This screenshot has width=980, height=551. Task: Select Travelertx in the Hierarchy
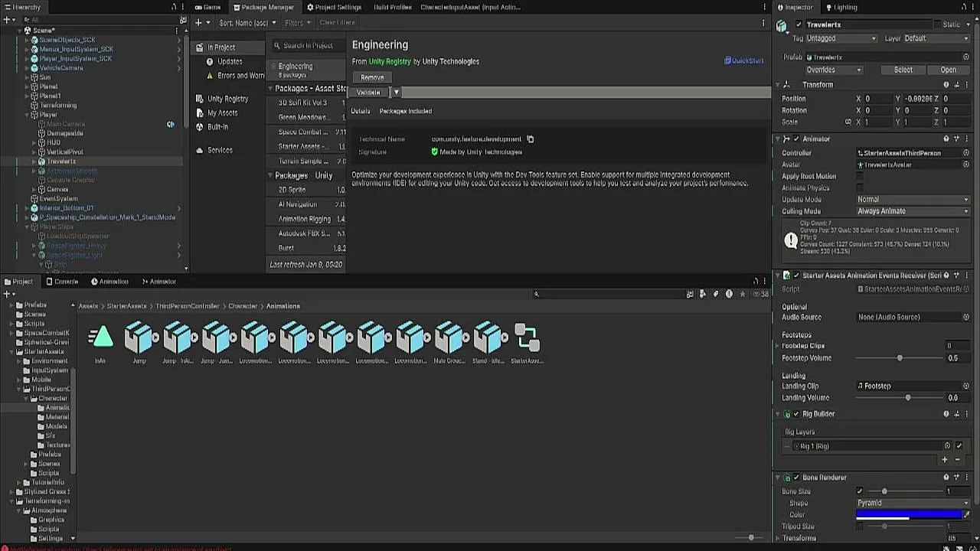tap(61, 161)
